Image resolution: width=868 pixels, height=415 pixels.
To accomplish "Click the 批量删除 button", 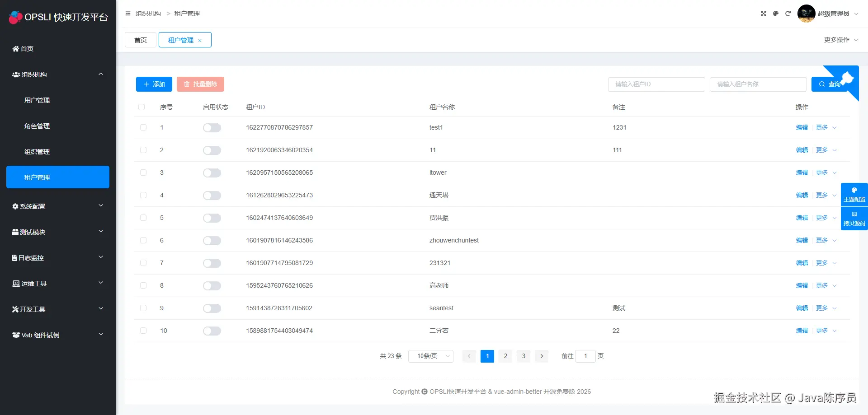I will [200, 84].
